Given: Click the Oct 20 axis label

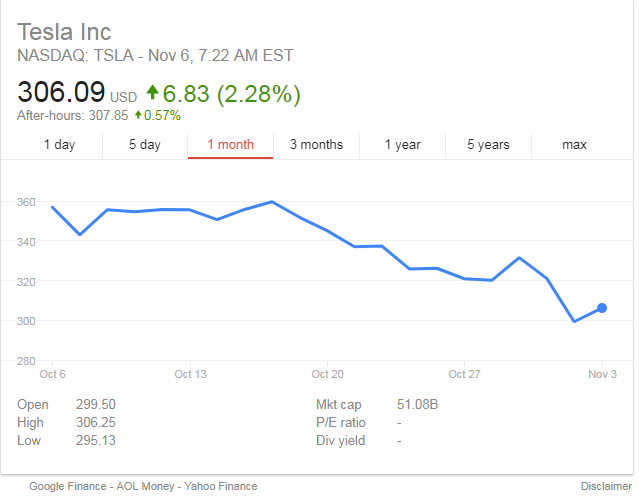Looking at the screenshot, I should 327,374.
